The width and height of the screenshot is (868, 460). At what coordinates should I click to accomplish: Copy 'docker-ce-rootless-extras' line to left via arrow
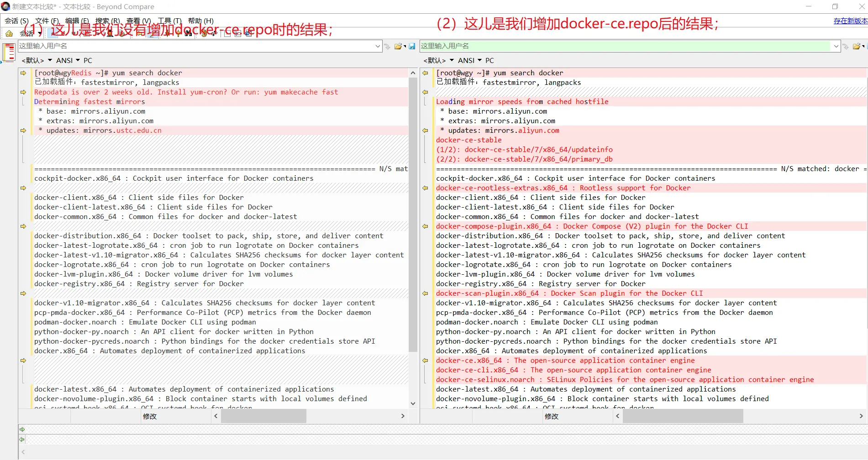coord(425,188)
